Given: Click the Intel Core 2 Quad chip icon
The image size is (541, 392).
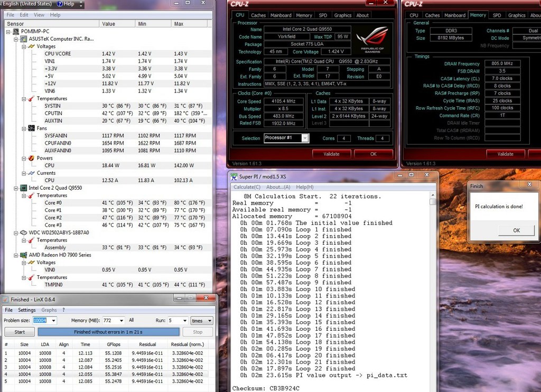Looking at the screenshot, I should pyautogui.click(x=23, y=188).
